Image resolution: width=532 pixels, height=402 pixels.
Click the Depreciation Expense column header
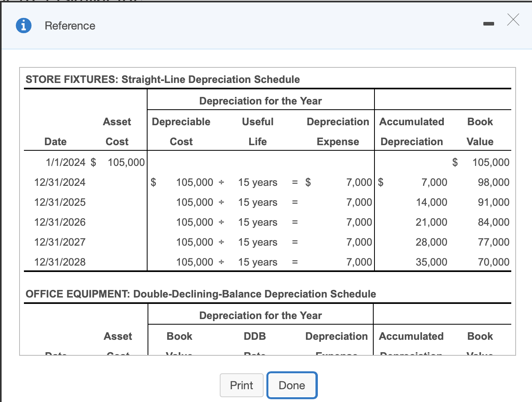click(337, 132)
